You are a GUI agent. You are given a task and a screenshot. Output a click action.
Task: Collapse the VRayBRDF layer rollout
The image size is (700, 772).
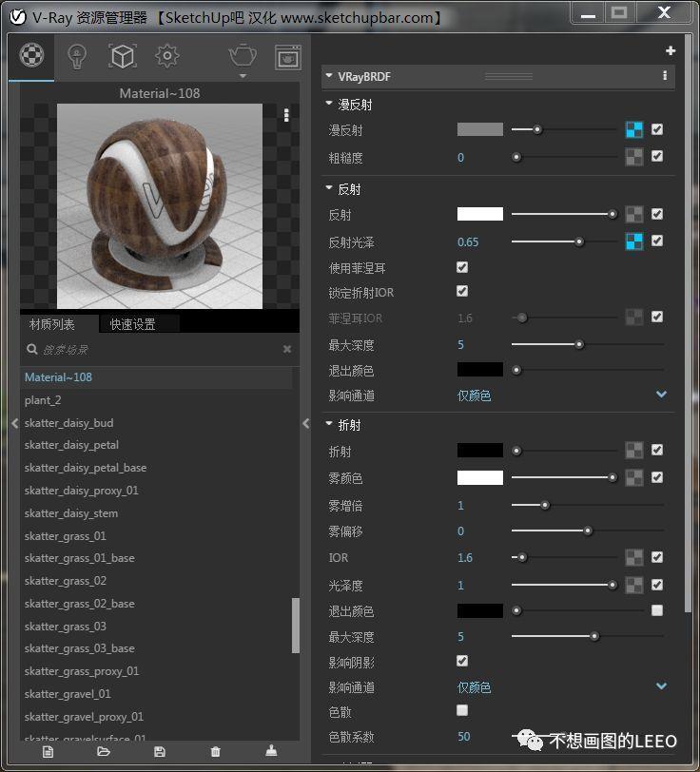pyautogui.click(x=328, y=76)
